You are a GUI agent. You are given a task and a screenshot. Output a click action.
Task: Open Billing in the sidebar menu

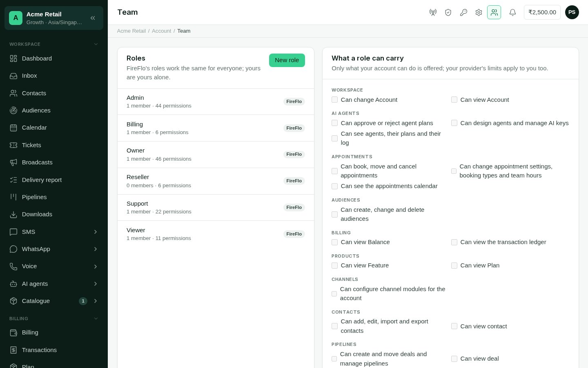(54, 332)
